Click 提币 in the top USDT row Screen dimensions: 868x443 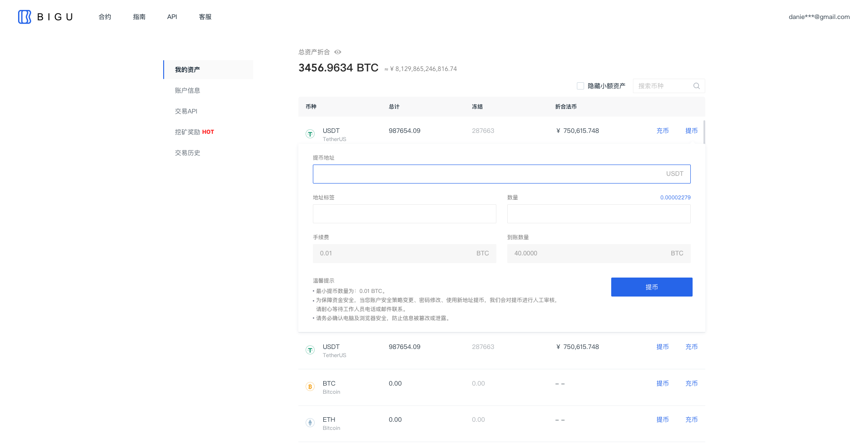[692, 131]
